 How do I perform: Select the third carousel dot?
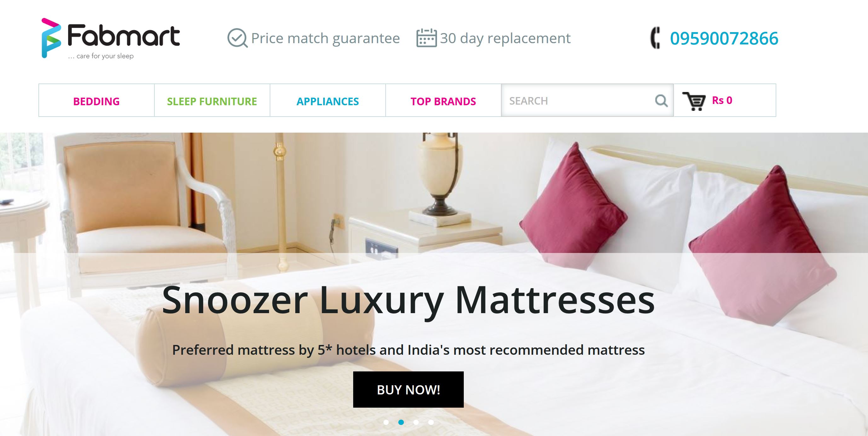pos(416,422)
